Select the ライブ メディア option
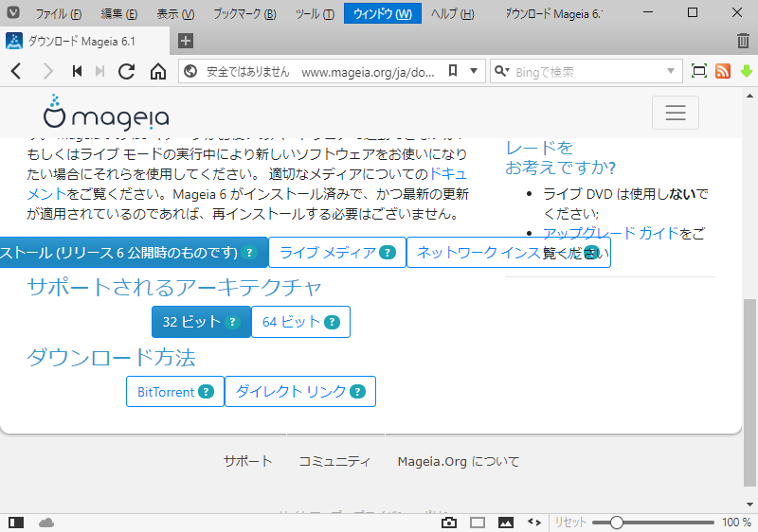 click(337, 253)
